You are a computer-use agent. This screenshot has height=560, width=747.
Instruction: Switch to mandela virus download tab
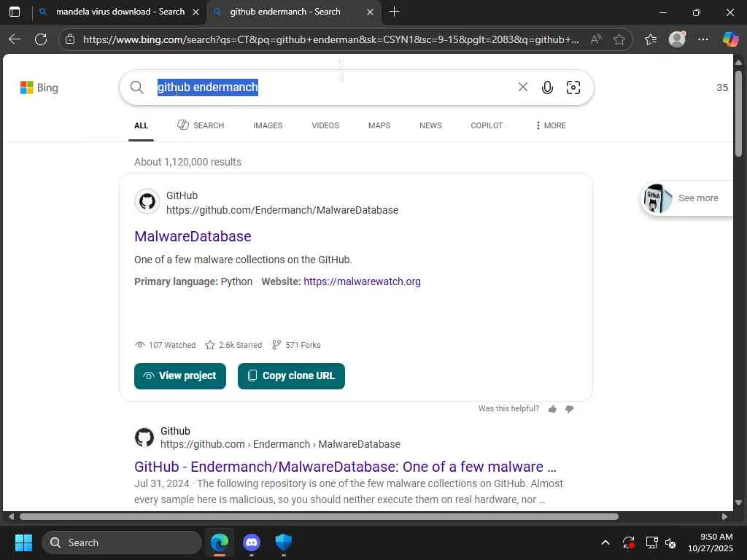coord(119,12)
